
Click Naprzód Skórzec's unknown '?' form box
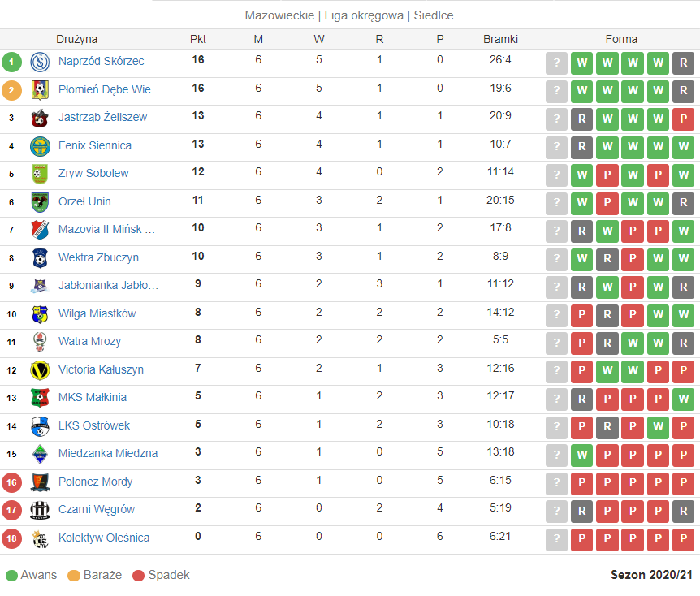click(556, 63)
